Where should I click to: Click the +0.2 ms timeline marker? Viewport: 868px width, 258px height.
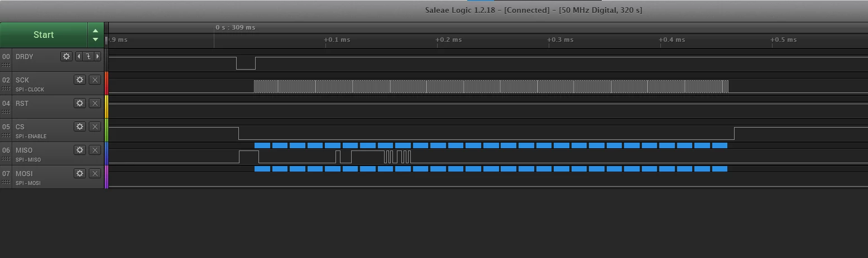449,40
